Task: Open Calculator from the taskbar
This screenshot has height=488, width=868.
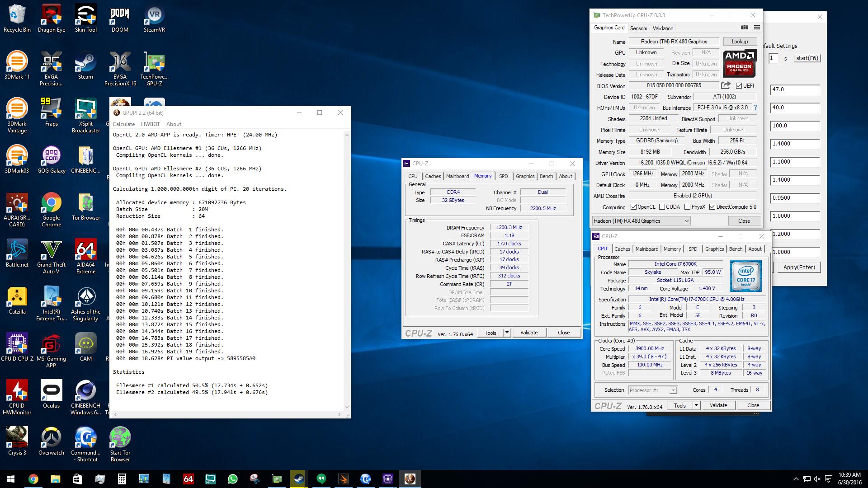Action: pyautogui.click(x=122, y=479)
